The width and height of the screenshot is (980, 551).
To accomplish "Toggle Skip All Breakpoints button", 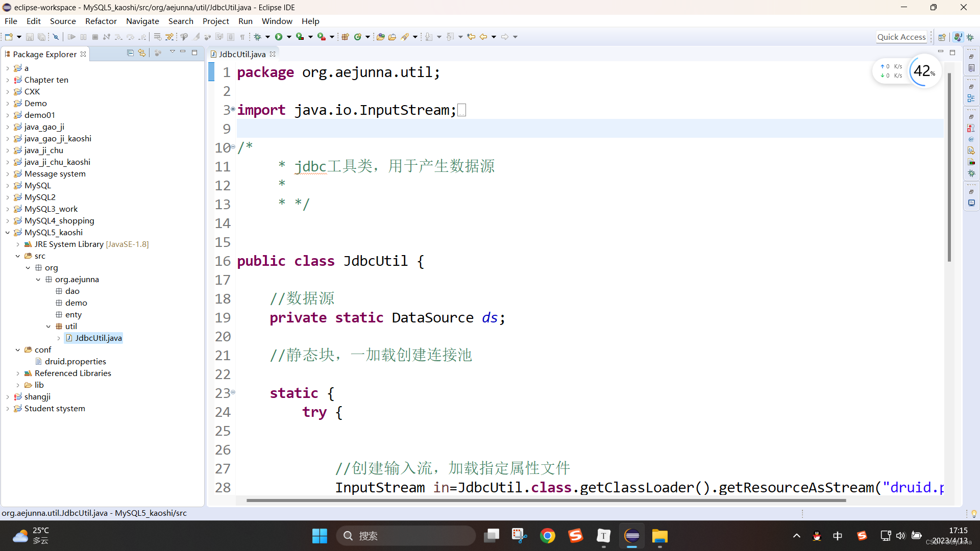I will pyautogui.click(x=56, y=37).
